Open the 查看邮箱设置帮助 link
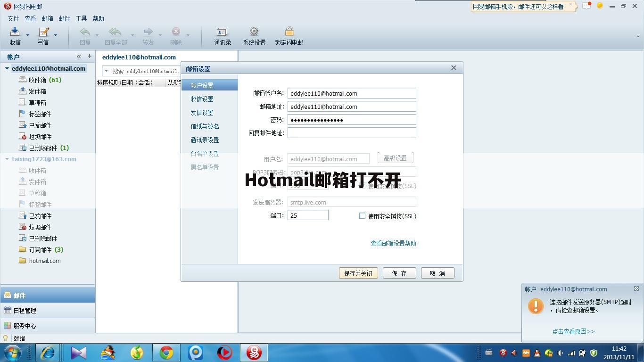Screen dimensions: 644x362 tap(393, 243)
